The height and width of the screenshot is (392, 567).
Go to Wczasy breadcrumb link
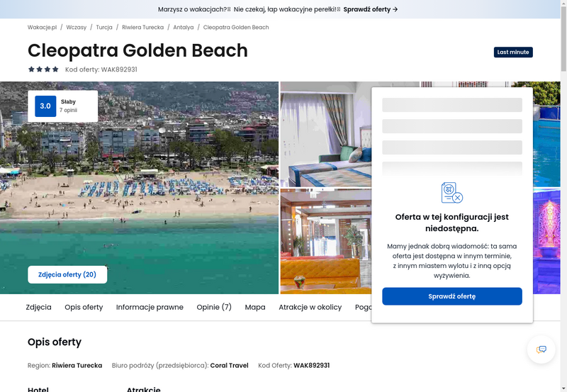(77, 28)
